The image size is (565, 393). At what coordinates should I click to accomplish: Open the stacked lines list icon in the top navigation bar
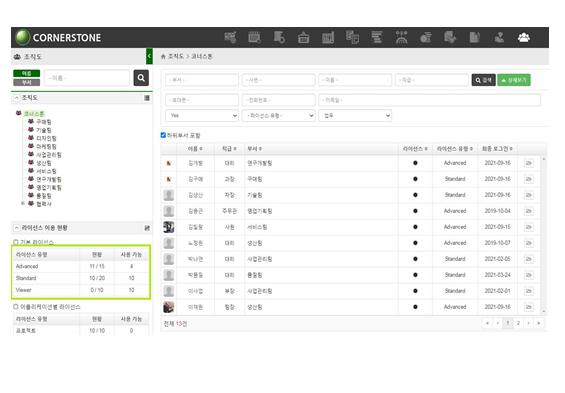pos(377,37)
